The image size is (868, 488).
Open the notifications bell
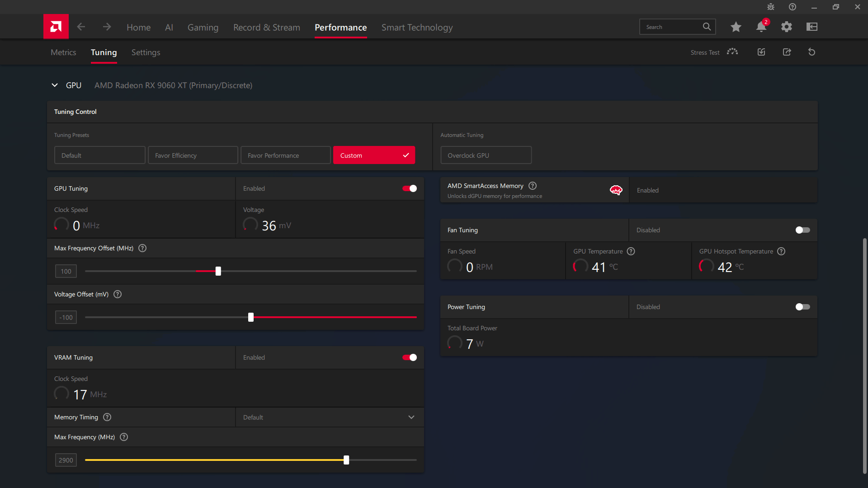[761, 27]
